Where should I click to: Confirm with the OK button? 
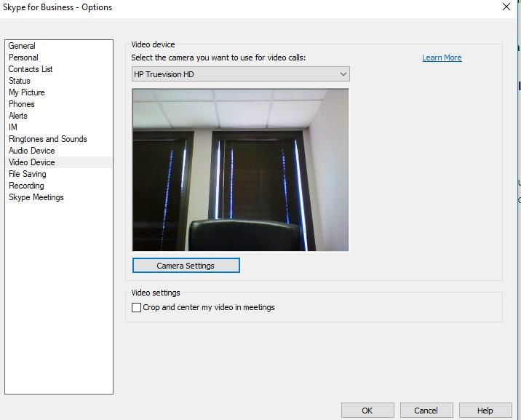click(367, 411)
